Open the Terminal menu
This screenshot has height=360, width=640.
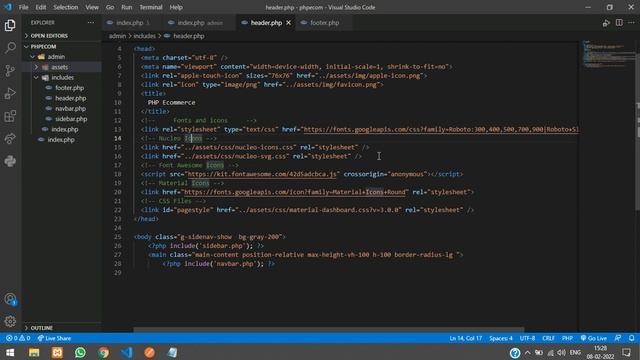click(151, 7)
